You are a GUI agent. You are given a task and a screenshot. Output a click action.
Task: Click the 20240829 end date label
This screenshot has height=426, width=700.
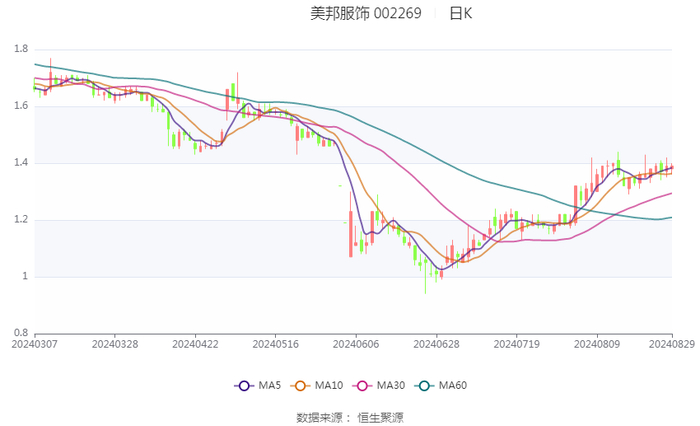tap(672, 343)
